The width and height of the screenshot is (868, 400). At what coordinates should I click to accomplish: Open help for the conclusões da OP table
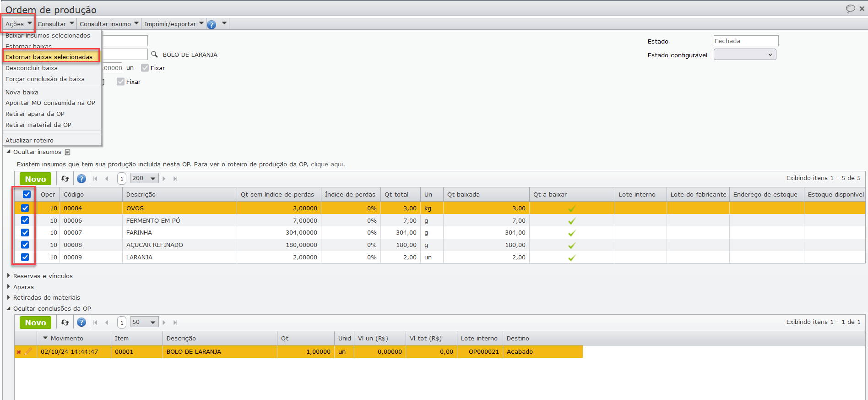tap(81, 323)
